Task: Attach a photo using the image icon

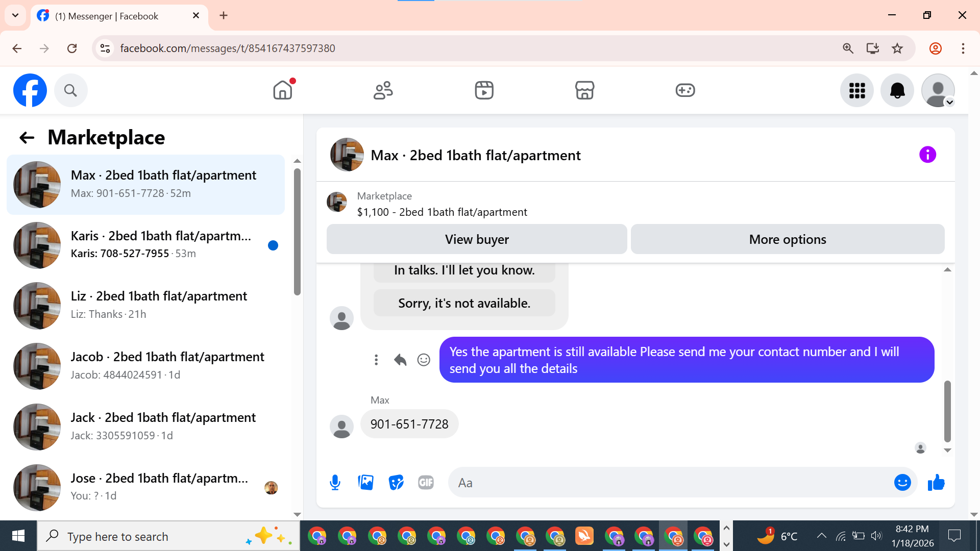Action: click(365, 482)
